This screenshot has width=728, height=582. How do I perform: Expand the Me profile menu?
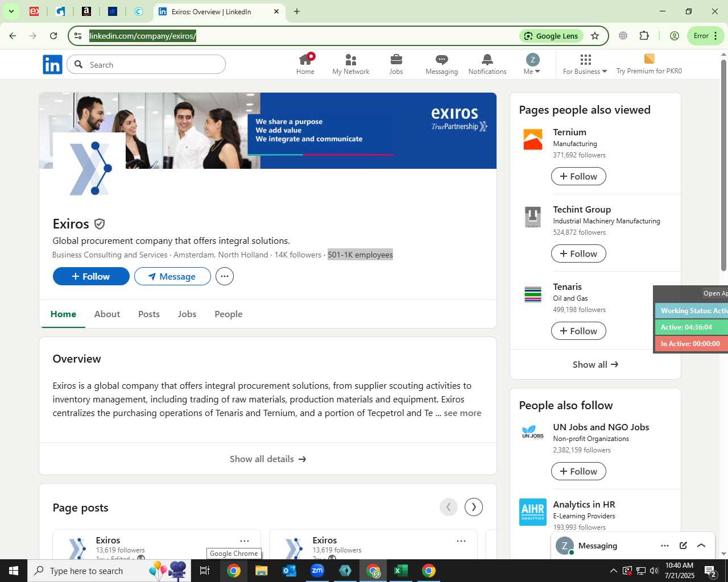point(532,64)
